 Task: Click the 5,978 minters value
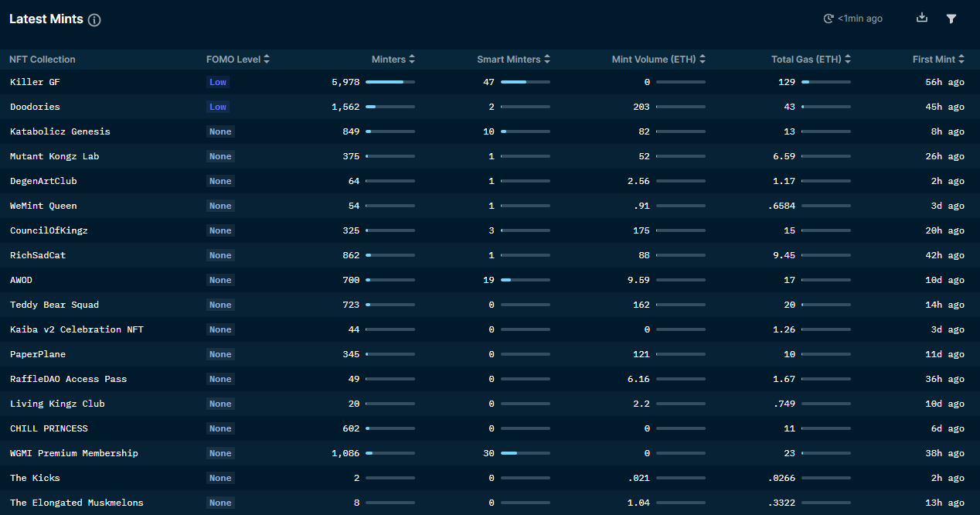pyautogui.click(x=345, y=82)
